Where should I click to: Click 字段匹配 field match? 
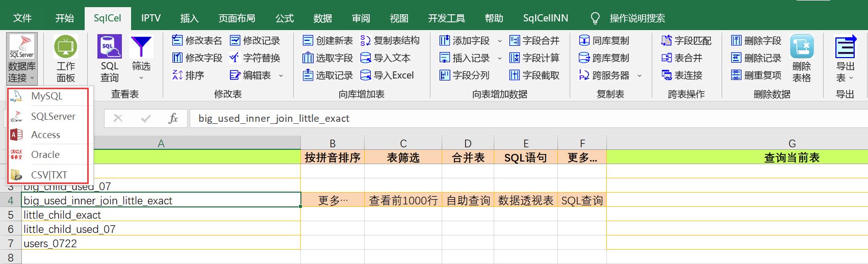(686, 40)
